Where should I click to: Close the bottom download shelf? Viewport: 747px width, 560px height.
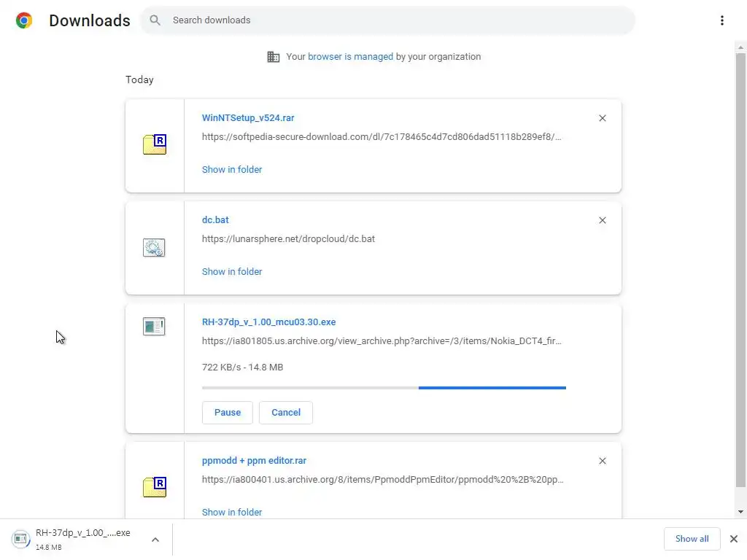[734, 539]
